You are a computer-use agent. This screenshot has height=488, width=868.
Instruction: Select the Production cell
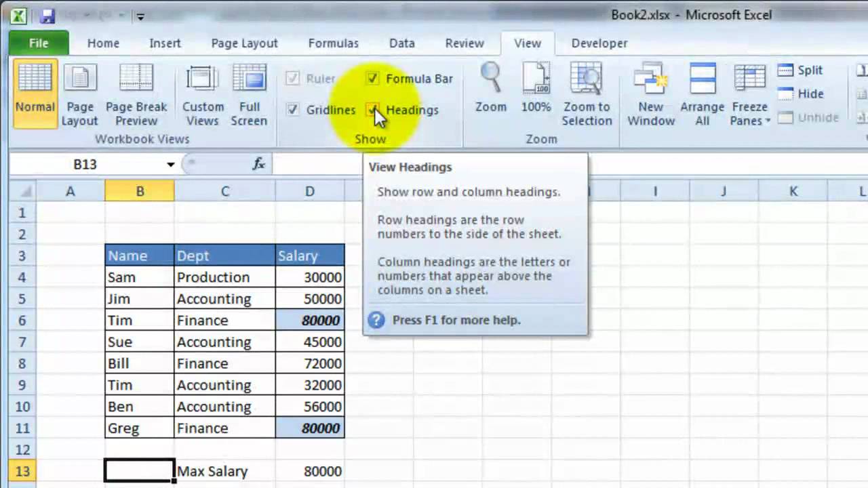[224, 277]
